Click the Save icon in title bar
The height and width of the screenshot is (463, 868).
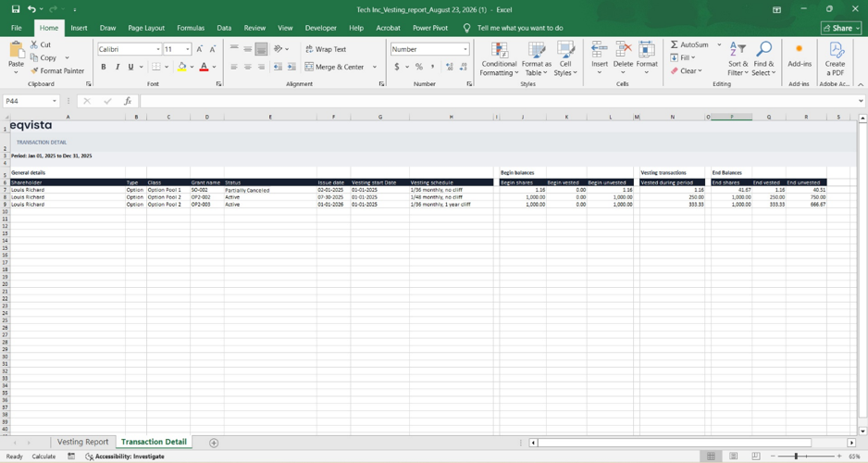(16, 9)
